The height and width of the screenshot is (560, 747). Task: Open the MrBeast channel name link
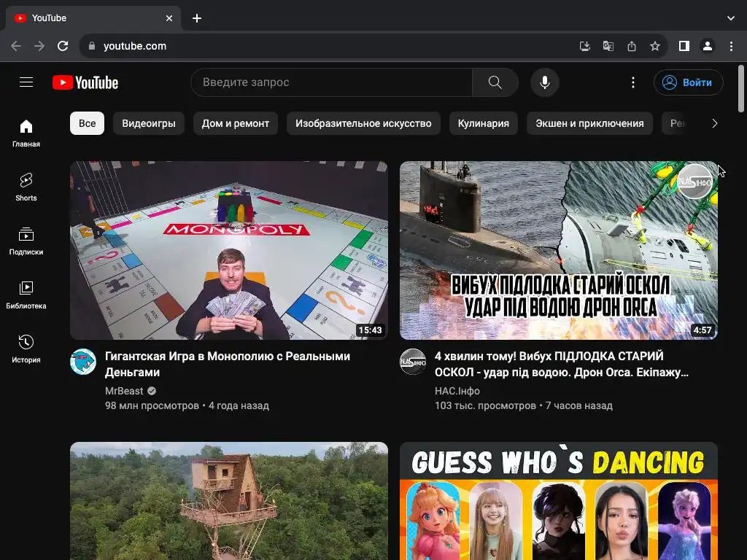click(124, 391)
